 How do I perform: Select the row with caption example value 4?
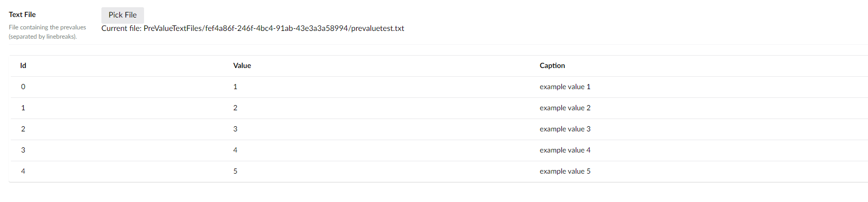click(x=439, y=150)
